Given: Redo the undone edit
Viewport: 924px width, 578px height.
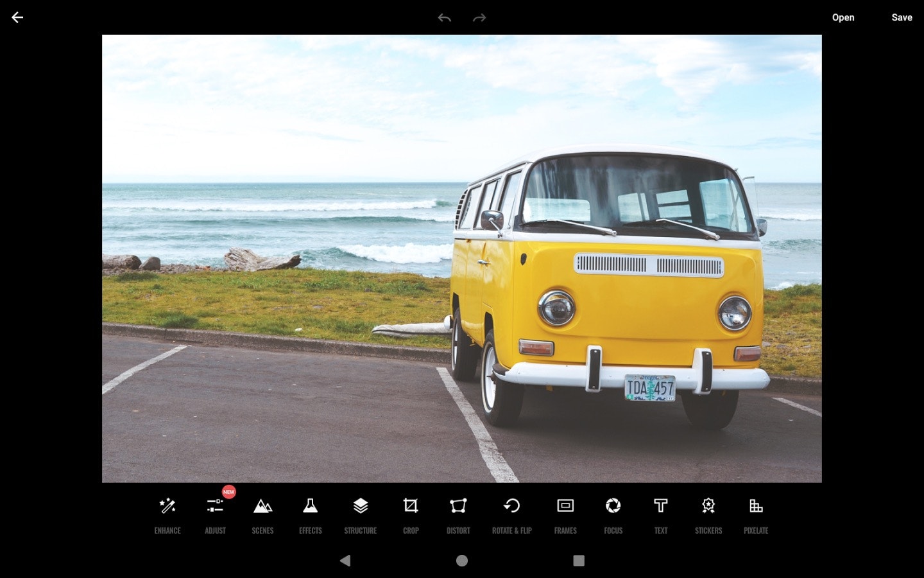Looking at the screenshot, I should [479, 17].
